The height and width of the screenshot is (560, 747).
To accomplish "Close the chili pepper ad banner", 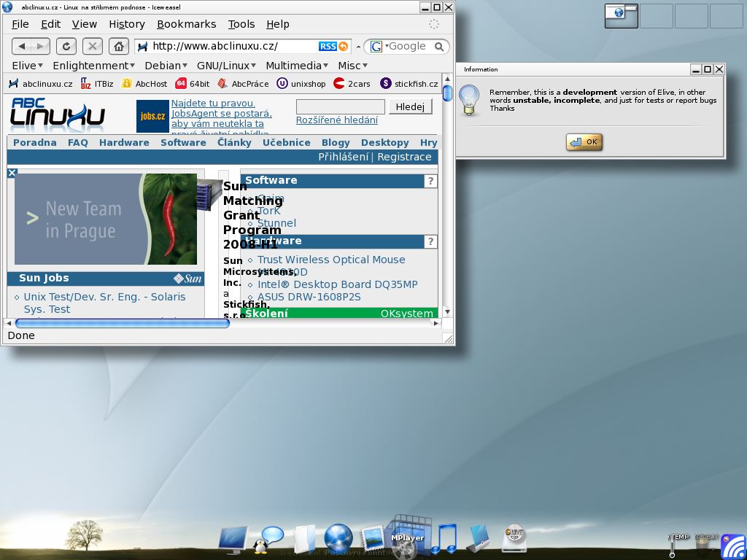I will (x=12, y=173).
